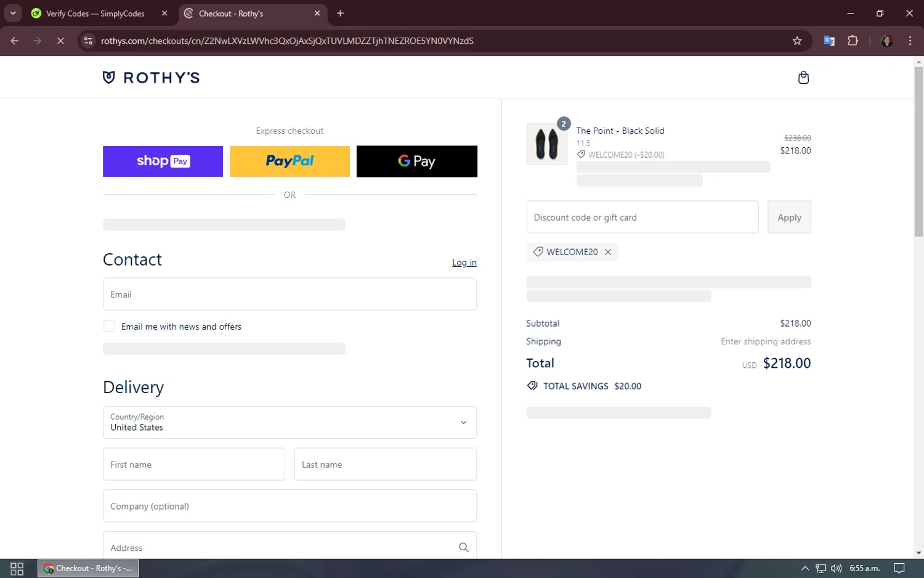Stop loading the page
924x578 pixels.
click(x=60, y=41)
